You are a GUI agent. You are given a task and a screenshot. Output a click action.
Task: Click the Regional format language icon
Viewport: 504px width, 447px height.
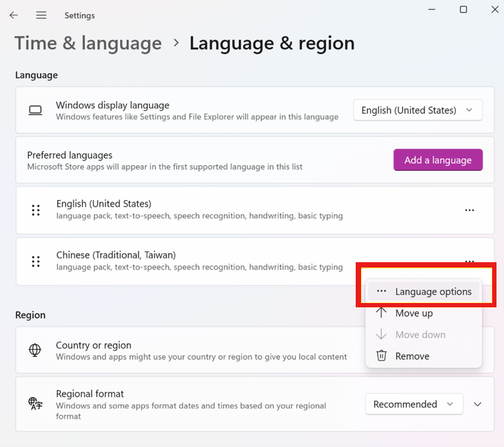click(x=35, y=403)
